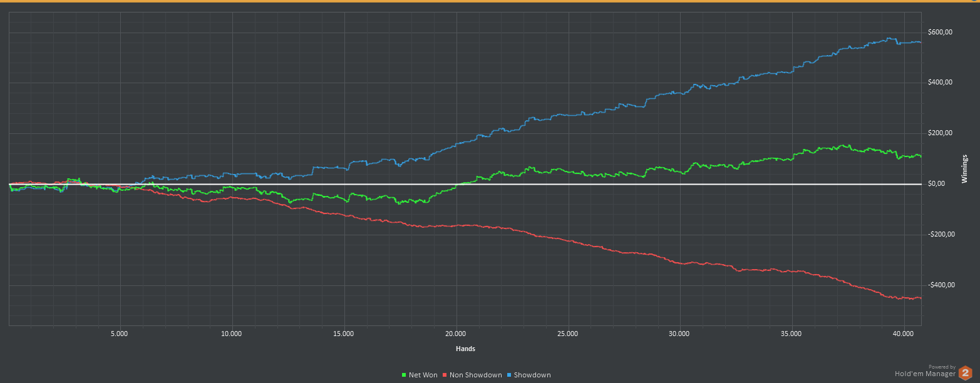This screenshot has width=980, height=383.
Task: Click the 10.000 hands axis label
Action: 232,334
